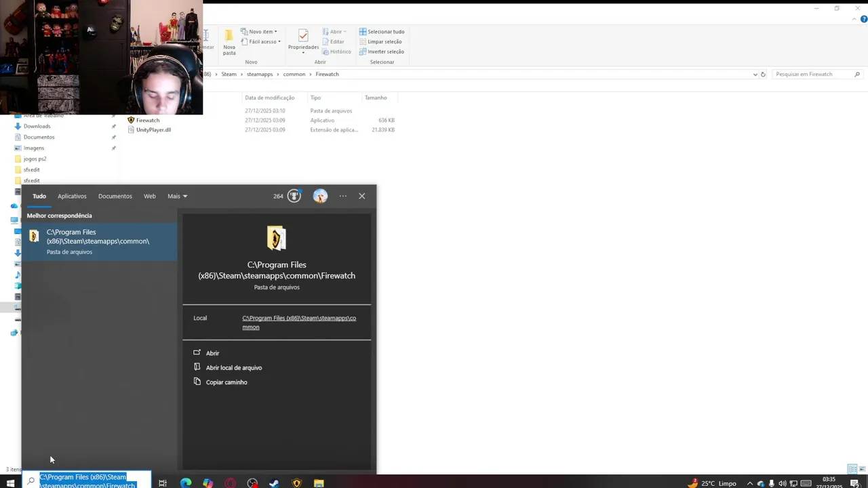Viewport: 868px width, 488px height.
Task: Switch to the Tudo search tab
Action: [x=39, y=196]
